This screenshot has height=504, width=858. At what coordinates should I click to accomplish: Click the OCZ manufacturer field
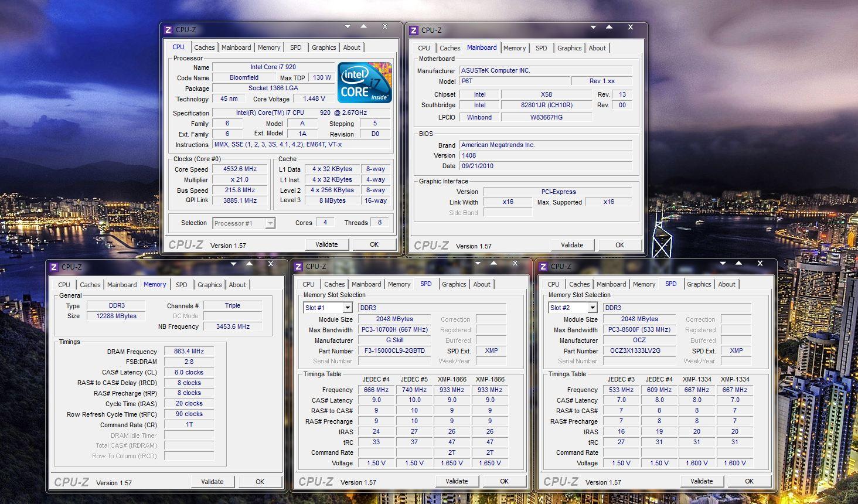pos(639,340)
